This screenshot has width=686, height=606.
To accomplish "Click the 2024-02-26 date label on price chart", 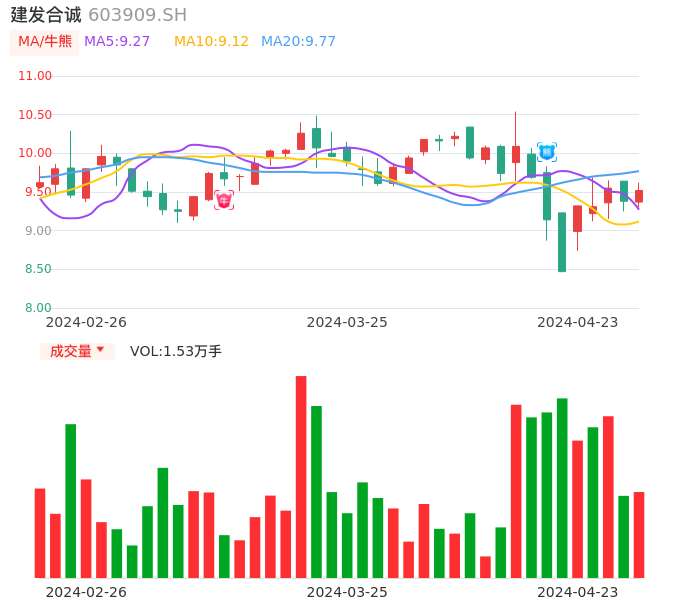I will [86, 322].
